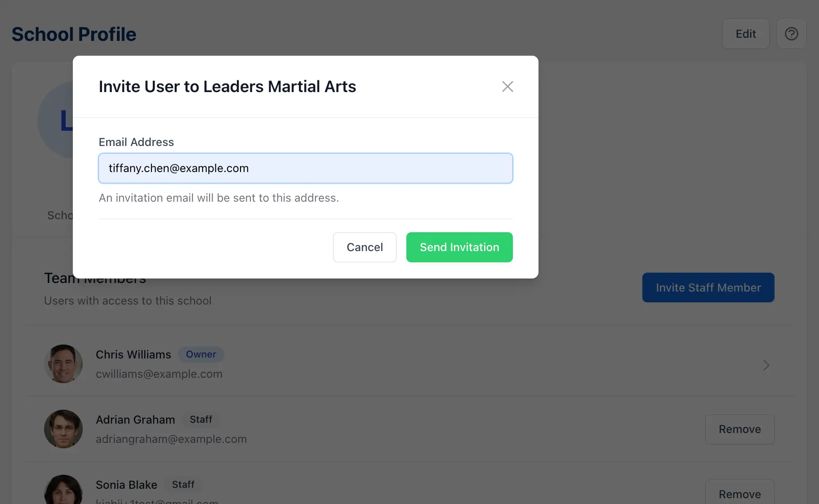Click Adrian Graham's profile photo

[x=63, y=429]
